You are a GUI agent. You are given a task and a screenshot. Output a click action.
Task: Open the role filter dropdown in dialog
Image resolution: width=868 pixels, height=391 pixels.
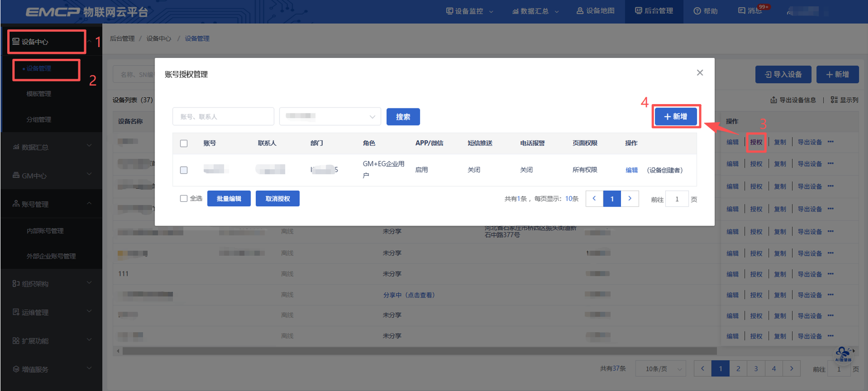[x=330, y=117]
